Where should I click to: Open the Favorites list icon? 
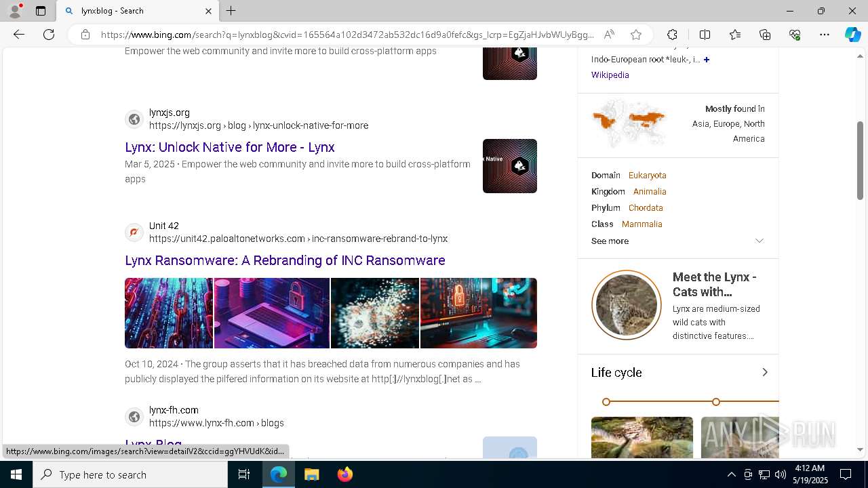[x=735, y=35]
